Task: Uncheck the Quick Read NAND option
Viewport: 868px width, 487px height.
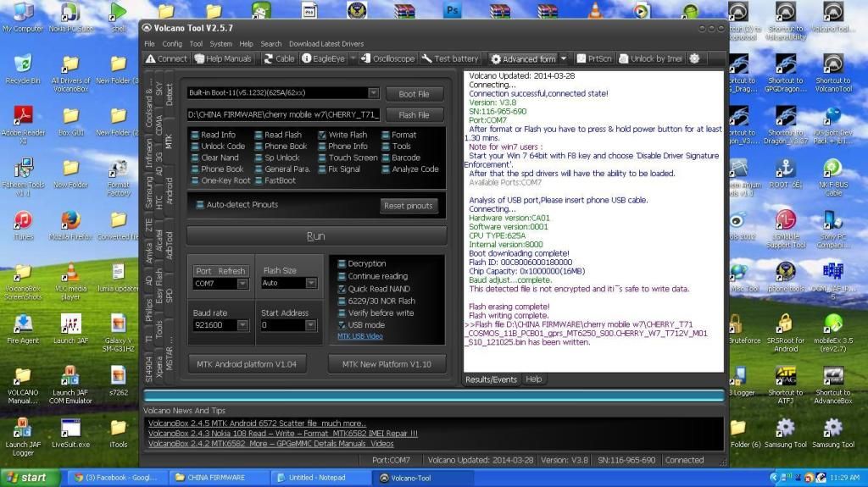Action: (342, 288)
